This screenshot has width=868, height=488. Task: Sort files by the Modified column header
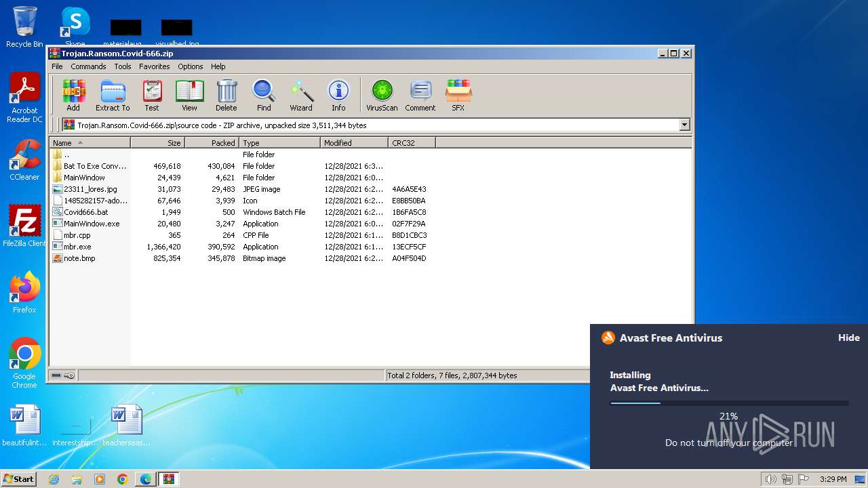(354, 143)
